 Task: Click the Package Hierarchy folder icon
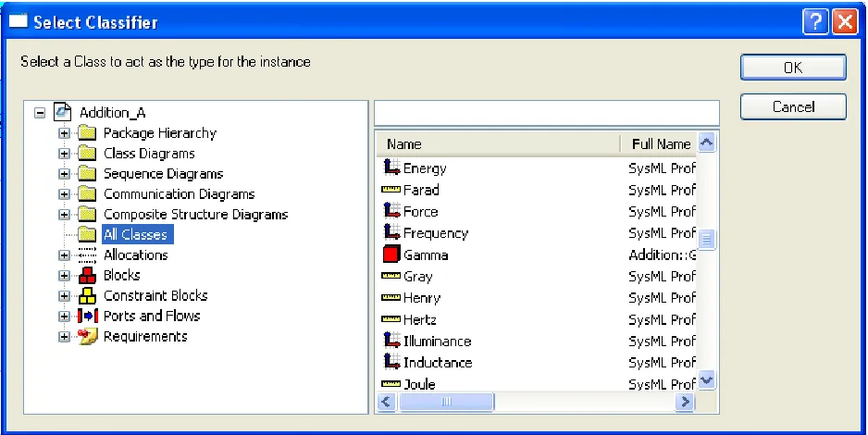[x=87, y=133]
